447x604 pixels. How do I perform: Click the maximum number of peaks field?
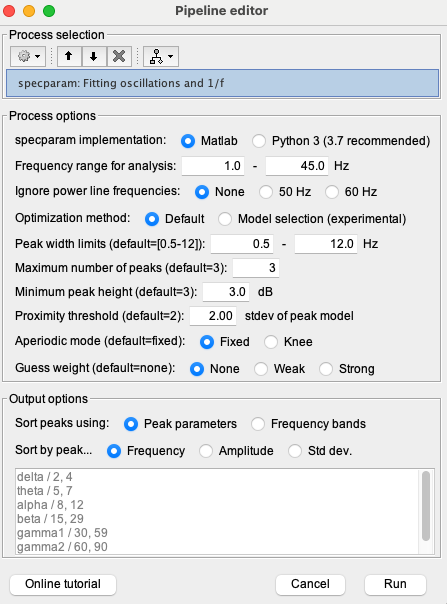pos(256,268)
